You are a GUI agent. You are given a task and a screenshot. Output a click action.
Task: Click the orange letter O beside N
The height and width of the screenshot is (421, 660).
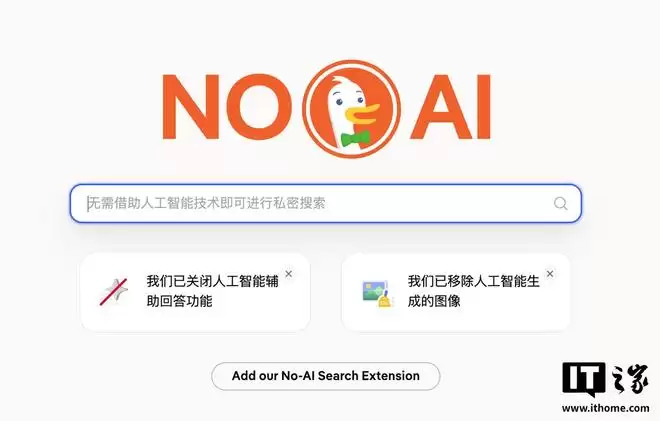coord(259,107)
